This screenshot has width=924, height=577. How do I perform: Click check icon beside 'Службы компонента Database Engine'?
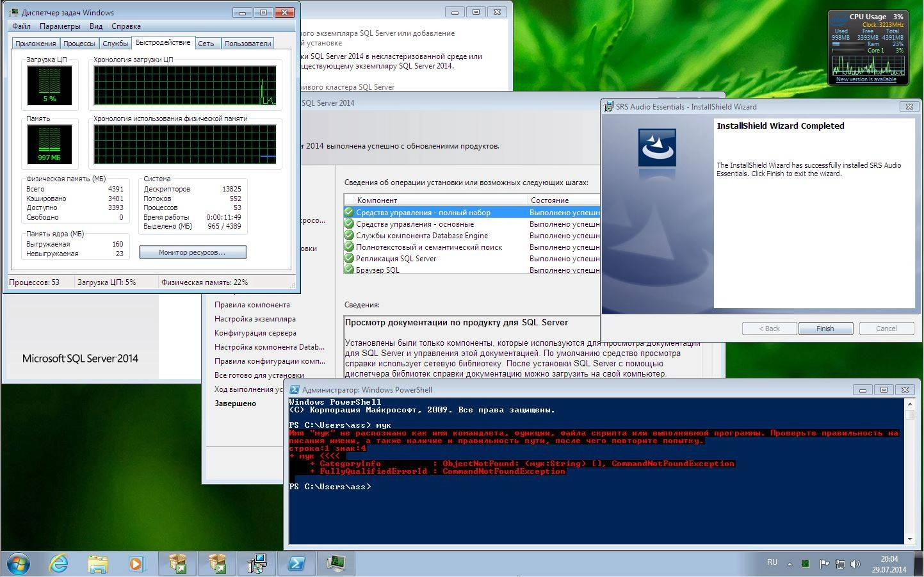(349, 235)
